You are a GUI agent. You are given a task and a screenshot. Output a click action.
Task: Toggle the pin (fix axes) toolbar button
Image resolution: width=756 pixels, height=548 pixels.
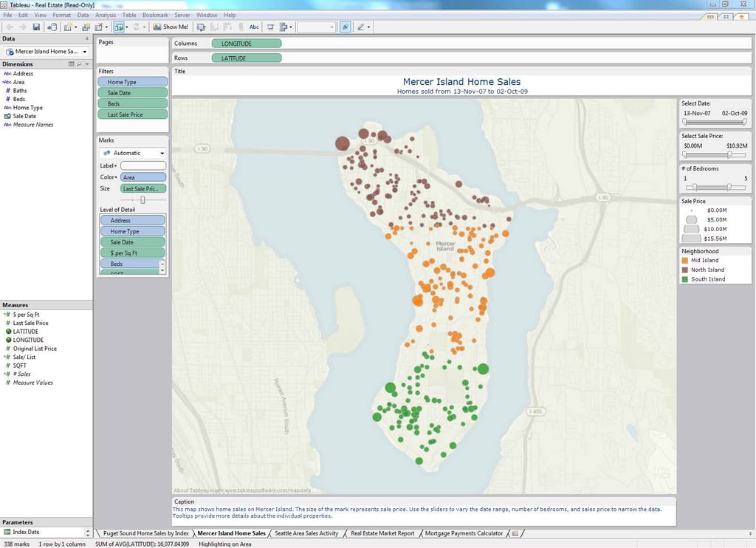345,27
